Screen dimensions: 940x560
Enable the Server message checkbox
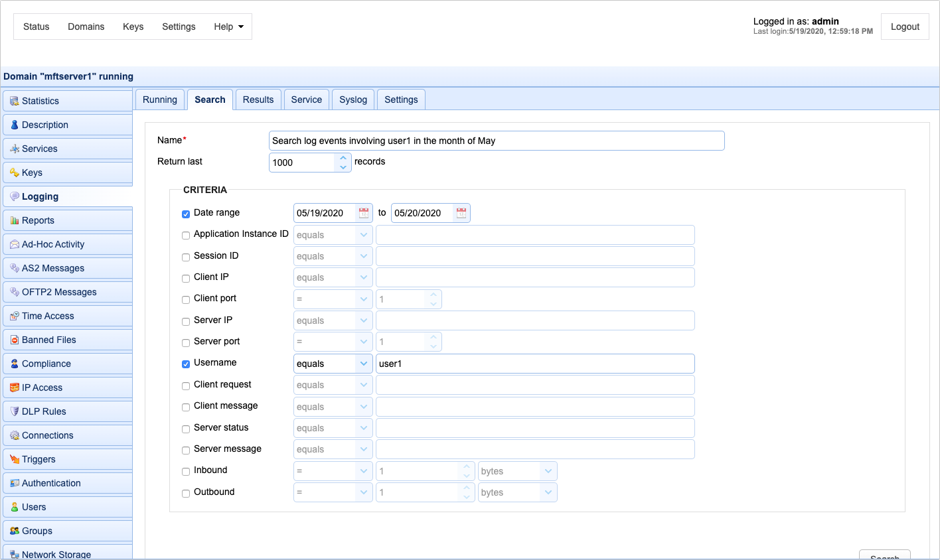tap(186, 450)
